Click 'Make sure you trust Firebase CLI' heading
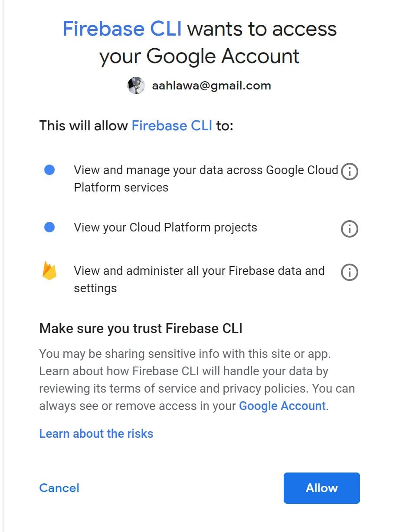This screenshot has width=393, height=532. [x=141, y=328]
